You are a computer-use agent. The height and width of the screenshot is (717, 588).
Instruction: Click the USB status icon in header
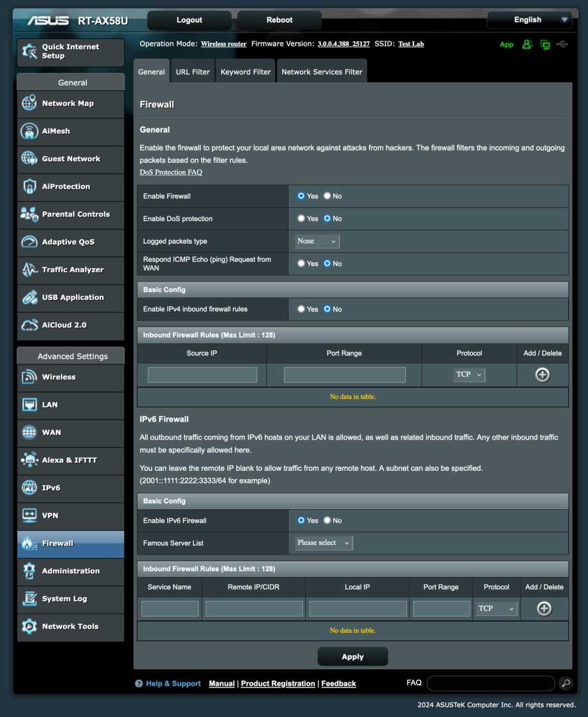[562, 44]
